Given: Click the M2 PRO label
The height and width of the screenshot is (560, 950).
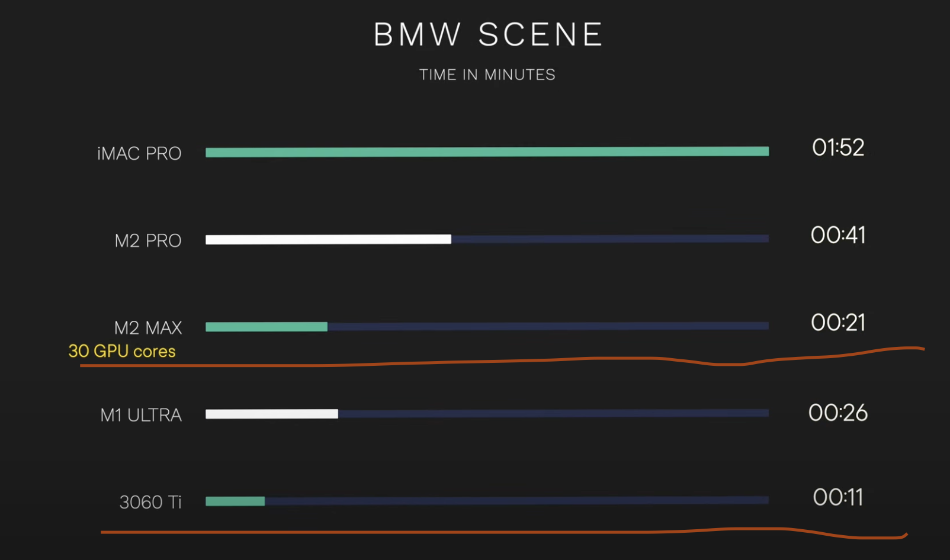Looking at the screenshot, I should [148, 240].
